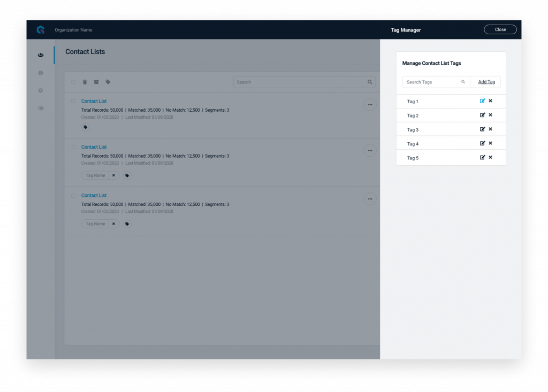Click the tag icon in second Contact List row
This screenshot has height=392, width=548.
127,175
